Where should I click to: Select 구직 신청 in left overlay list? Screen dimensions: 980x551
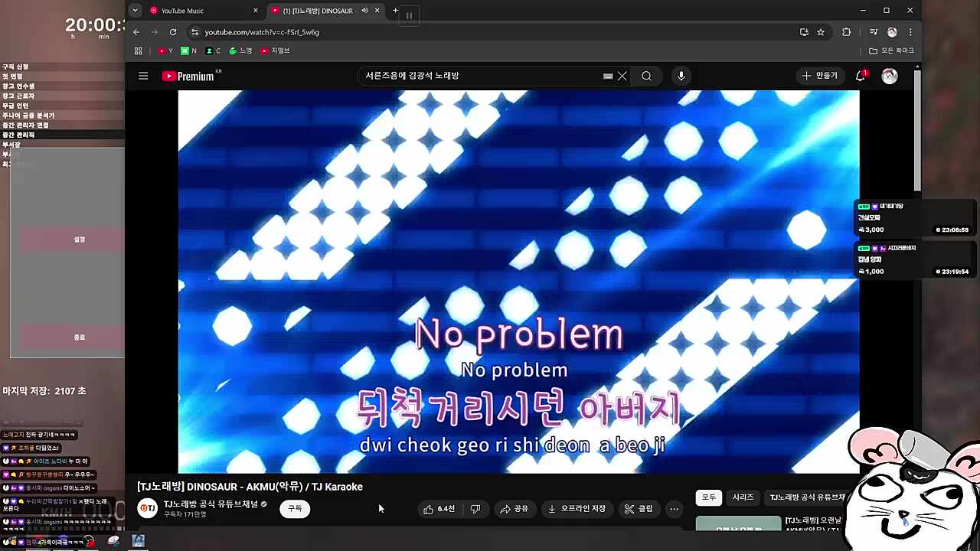[15, 67]
